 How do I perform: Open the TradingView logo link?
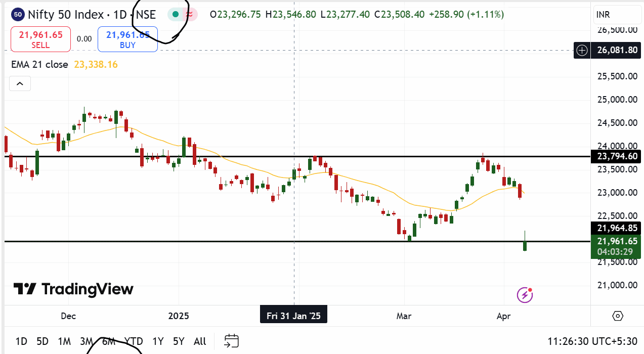73,289
